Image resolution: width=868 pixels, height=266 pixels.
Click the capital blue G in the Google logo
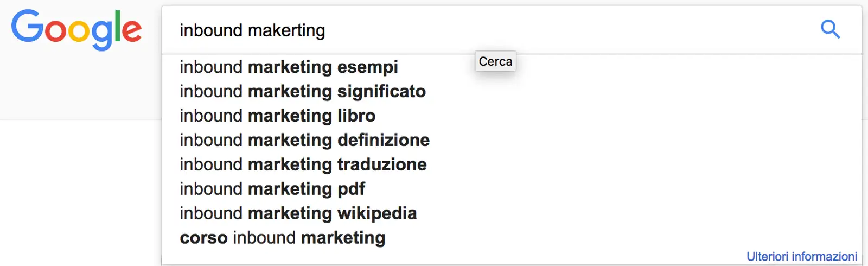point(27,27)
